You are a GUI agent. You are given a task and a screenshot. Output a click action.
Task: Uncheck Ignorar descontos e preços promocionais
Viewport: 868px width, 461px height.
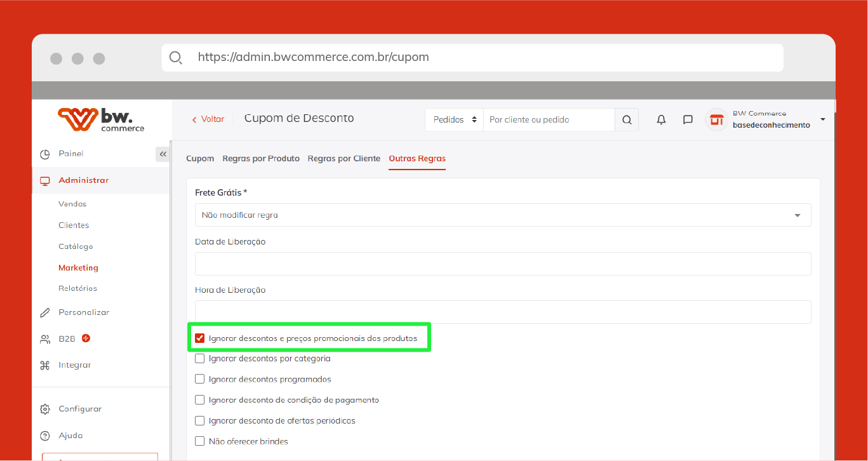click(x=200, y=338)
